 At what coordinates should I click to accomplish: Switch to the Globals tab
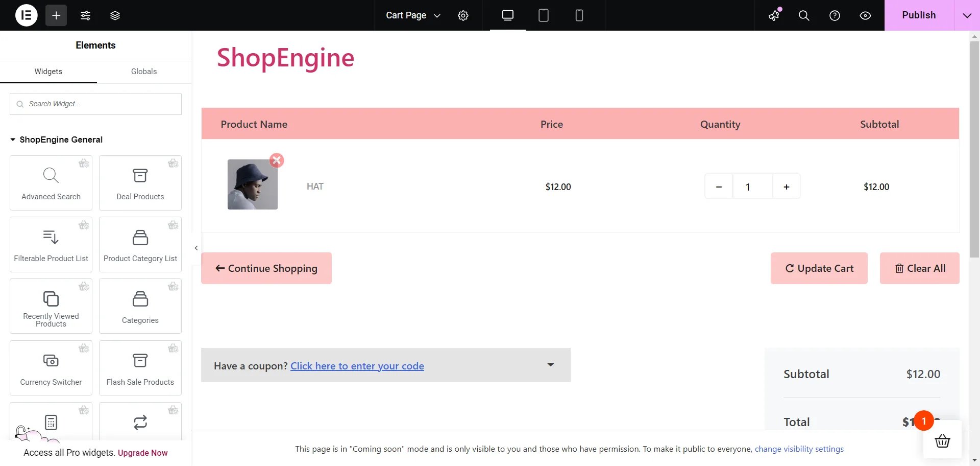pyautogui.click(x=143, y=72)
